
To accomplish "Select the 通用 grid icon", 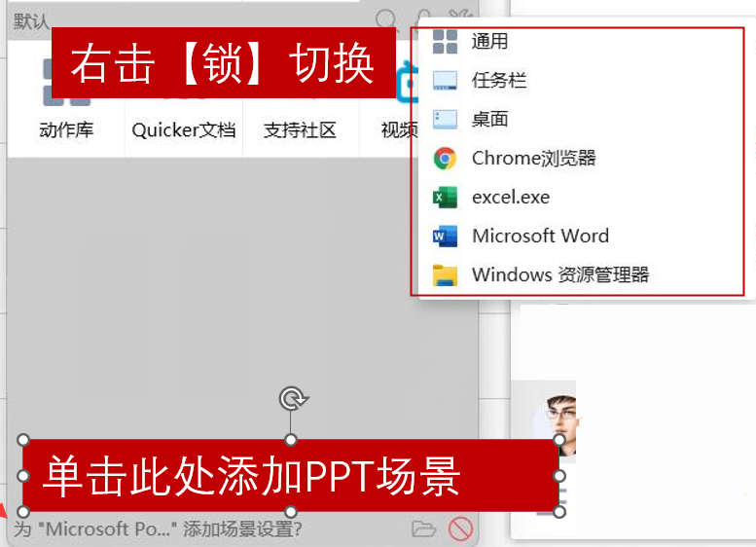I will point(445,42).
